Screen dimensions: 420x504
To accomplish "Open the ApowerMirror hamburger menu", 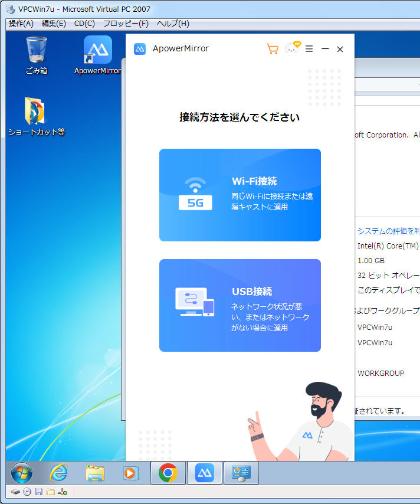I will (309, 49).
